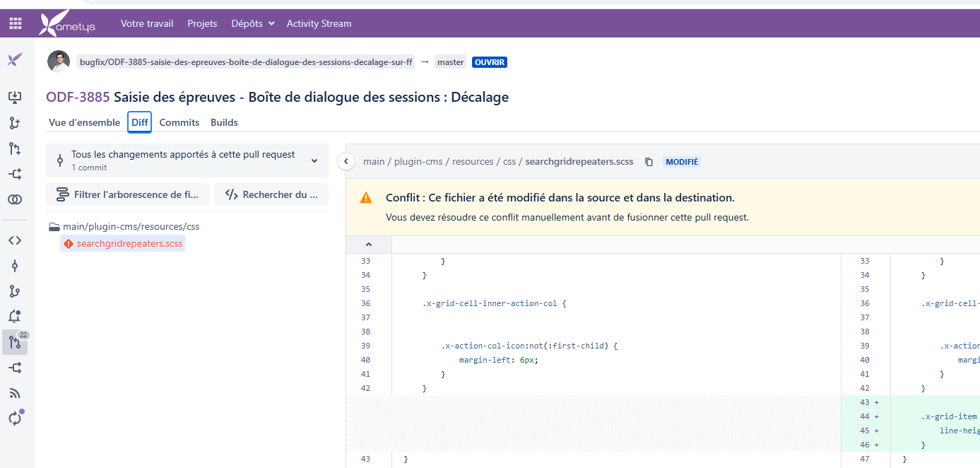Open the Source code icon in sidebar
Viewport: 980px width, 468px height.
pos(15,240)
